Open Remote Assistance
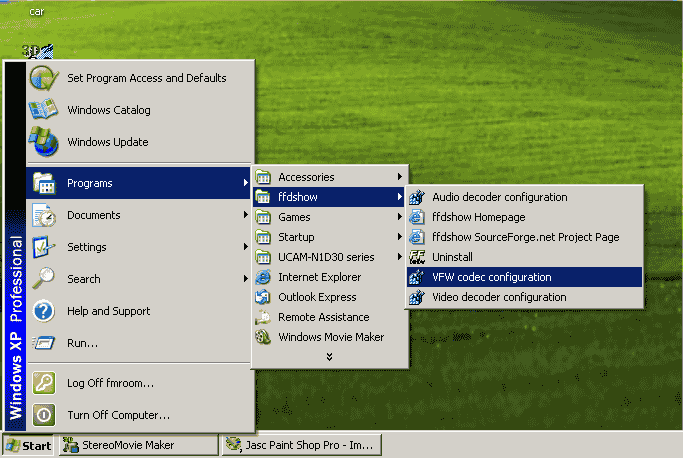The image size is (683, 458). [x=330, y=317]
